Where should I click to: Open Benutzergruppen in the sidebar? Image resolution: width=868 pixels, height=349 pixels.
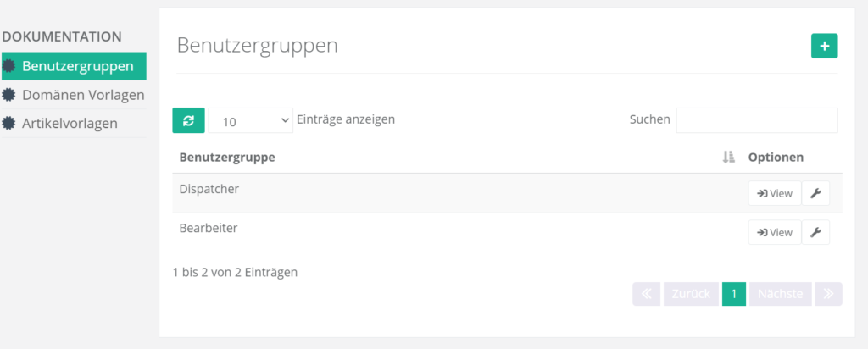click(x=77, y=66)
